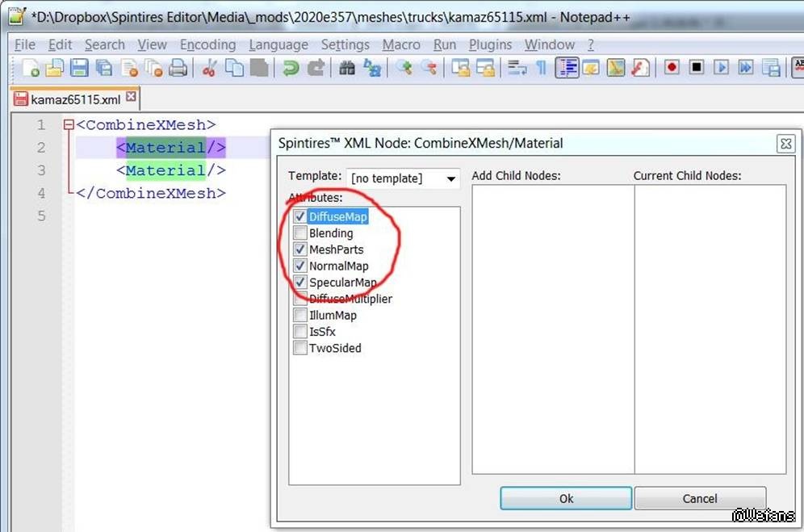Viewport: 804px width, 532px height.
Task: Click the New file toolbar icon
Action: click(31, 69)
